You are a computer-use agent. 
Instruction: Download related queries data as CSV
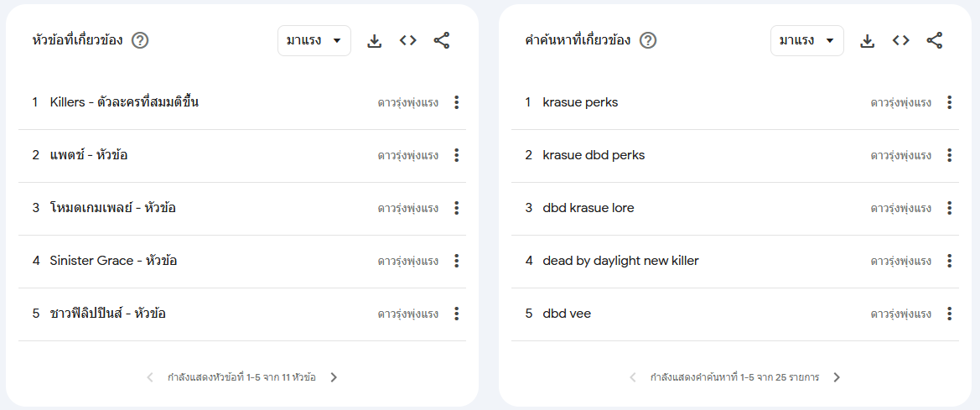(867, 41)
